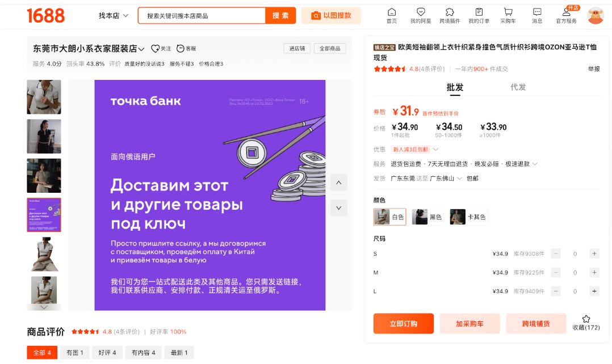612x364 pixels.
Task: Open the 广东佛山 delivery destination dropdown
Action: tap(446, 179)
